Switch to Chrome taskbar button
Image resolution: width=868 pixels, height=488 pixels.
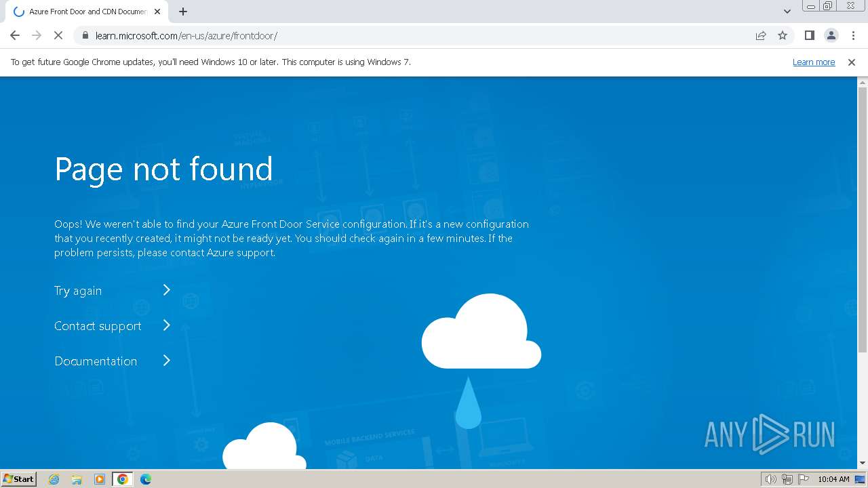(123, 479)
